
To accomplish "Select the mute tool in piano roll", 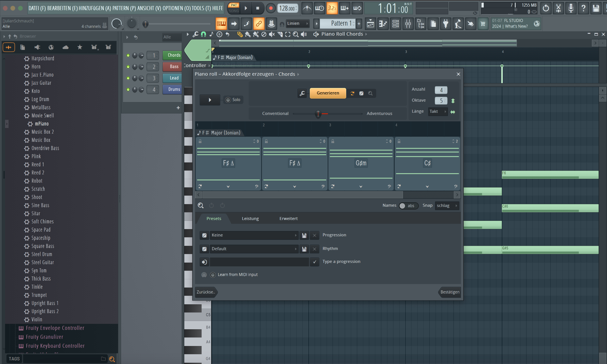I will tap(272, 34).
